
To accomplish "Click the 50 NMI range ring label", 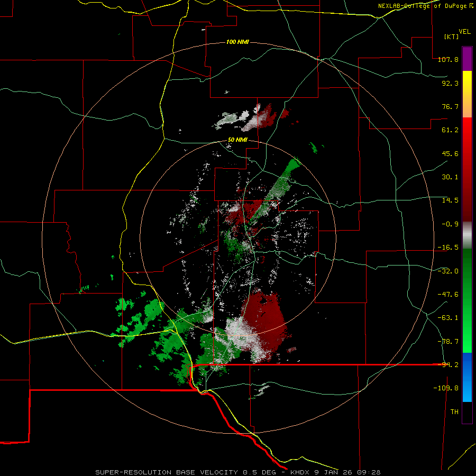I will [237, 140].
